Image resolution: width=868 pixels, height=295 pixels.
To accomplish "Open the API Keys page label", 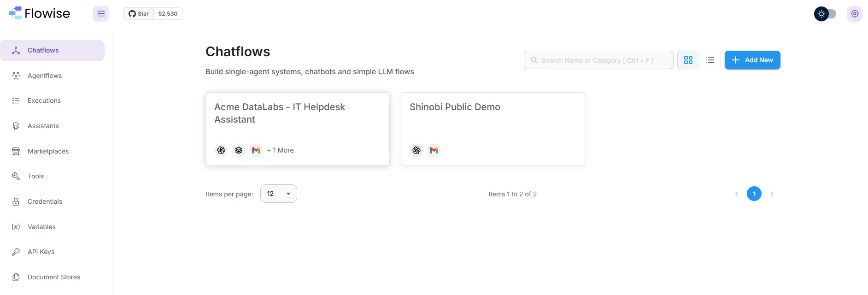I will [41, 252].
